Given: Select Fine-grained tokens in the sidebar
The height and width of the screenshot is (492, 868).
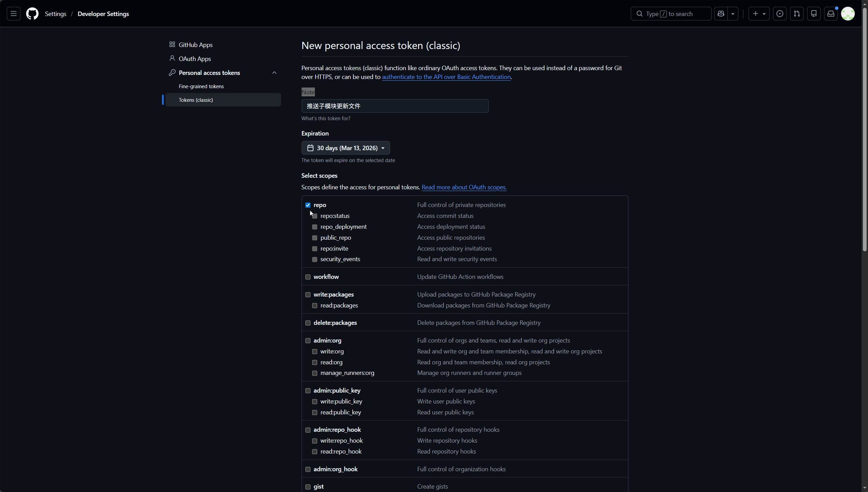Looking at the screenshot, I should pos(201,86).
